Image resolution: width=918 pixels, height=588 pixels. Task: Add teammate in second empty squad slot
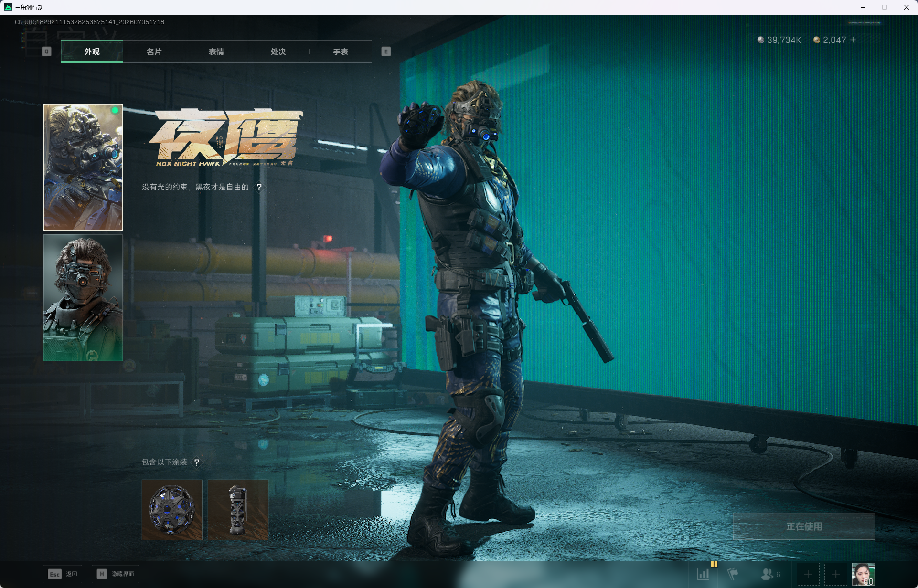(x=835, y=574)
